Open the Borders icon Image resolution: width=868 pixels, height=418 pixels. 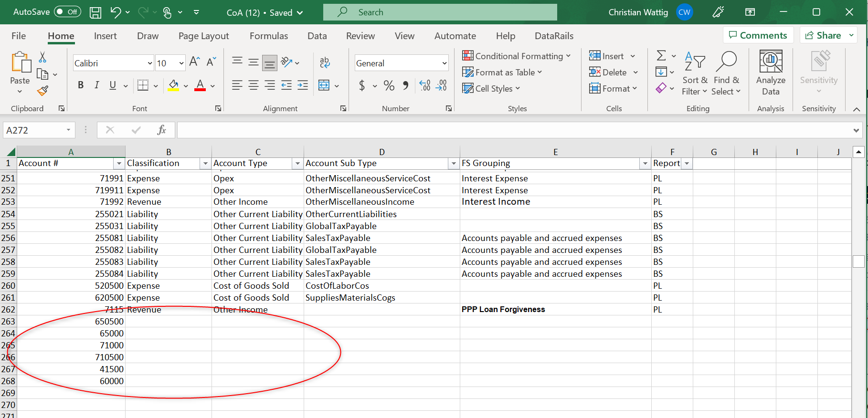(143, 85)
